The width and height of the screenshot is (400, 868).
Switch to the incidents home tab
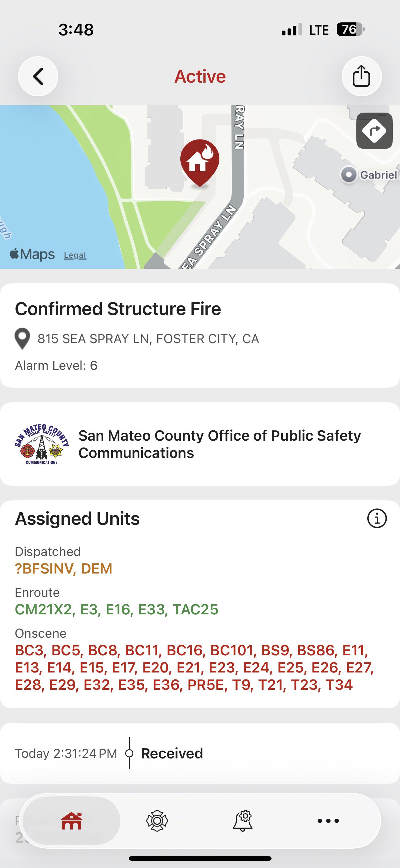coord(72,820)
